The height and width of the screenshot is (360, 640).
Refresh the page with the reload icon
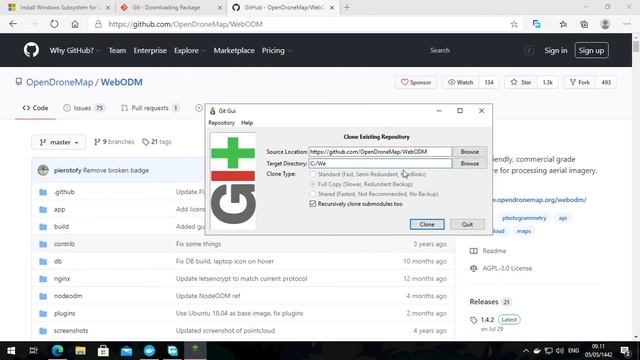54,24
